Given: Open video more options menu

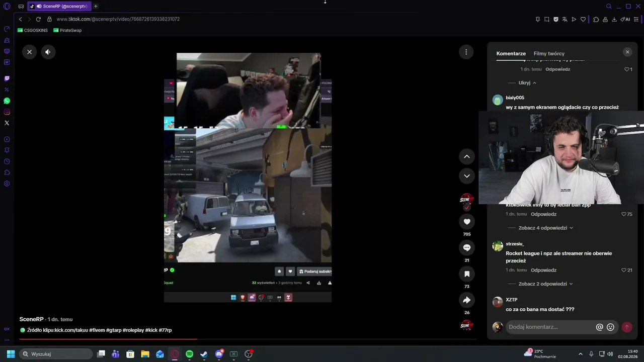Looking at the screenshot, I should point(466,52).
